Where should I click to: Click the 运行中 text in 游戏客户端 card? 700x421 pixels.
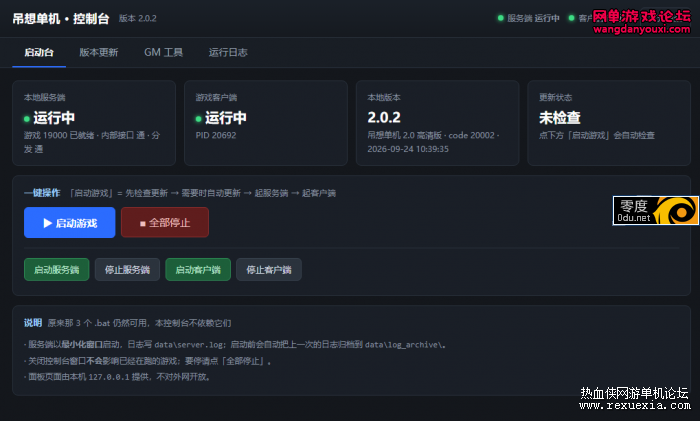226,118
